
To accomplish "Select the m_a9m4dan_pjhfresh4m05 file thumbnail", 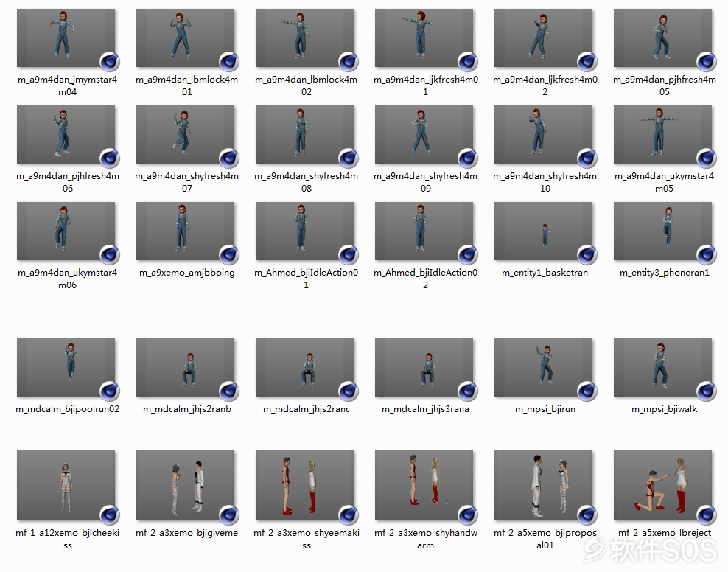I will [662, 38].
